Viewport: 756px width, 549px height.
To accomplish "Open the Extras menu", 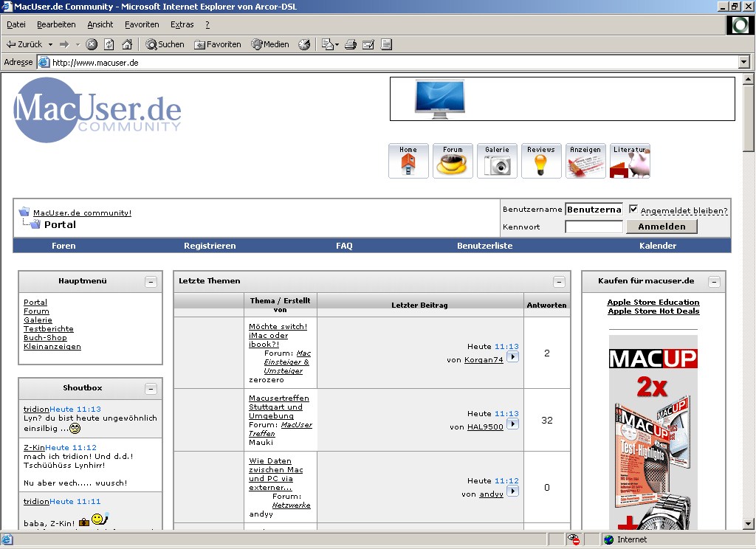I will point(182,24).
